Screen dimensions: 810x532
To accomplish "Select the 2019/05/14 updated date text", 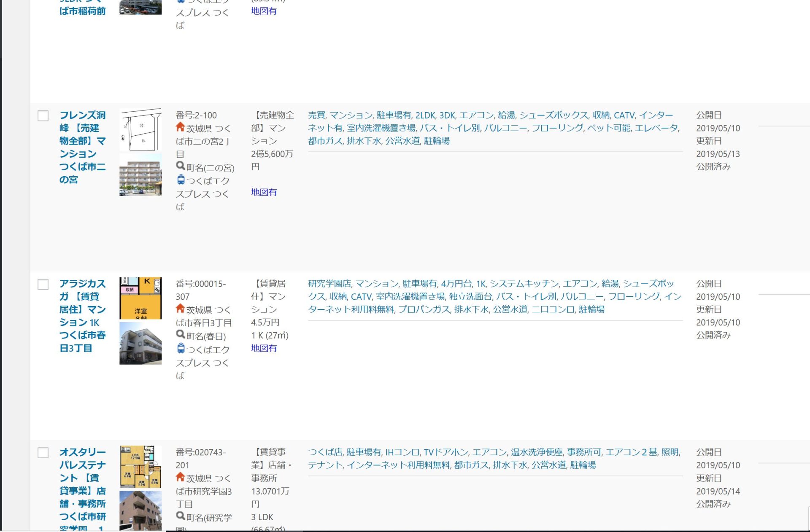I will click(x=718, y=492).
